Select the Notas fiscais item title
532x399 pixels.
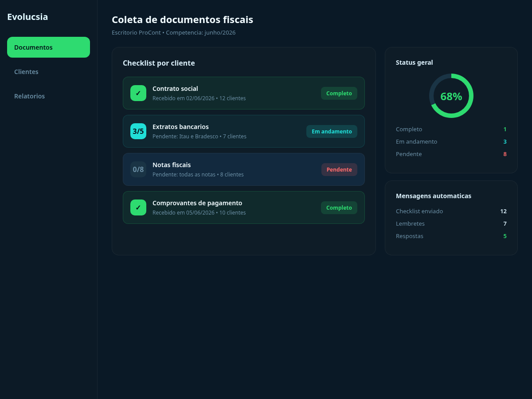tap(172, 165)
